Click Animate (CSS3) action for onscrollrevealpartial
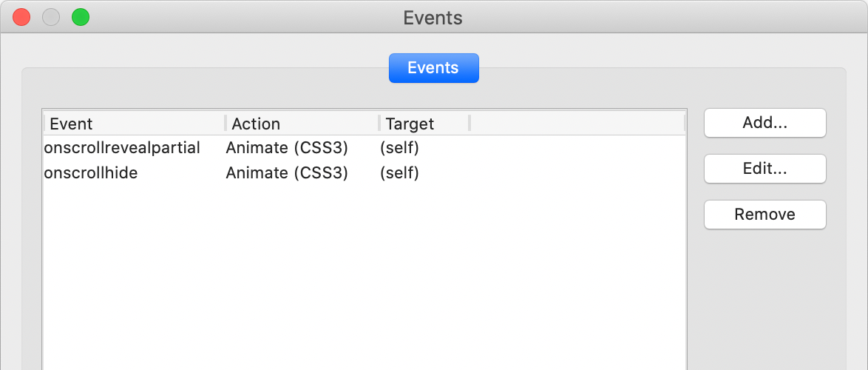The height and width of the screenshot is (370, 868). tap(287, 148)
